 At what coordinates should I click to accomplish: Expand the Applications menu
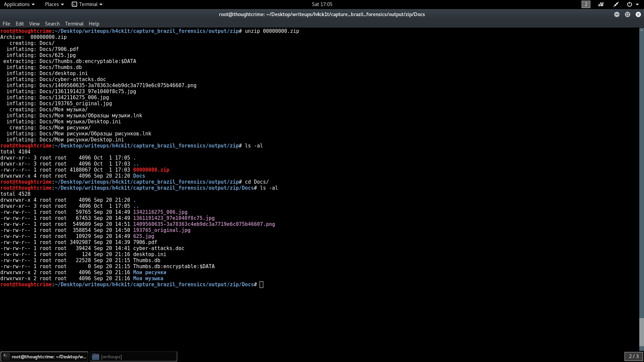click(x=19, y=4)
